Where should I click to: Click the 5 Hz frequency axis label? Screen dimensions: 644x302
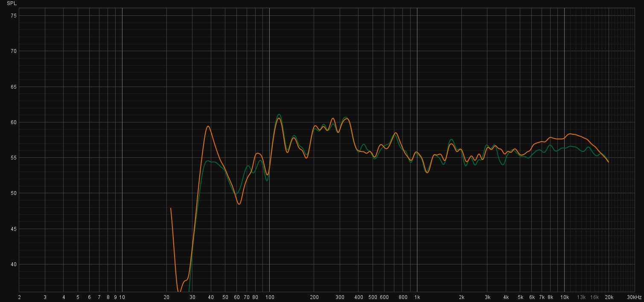coord(78,297)
